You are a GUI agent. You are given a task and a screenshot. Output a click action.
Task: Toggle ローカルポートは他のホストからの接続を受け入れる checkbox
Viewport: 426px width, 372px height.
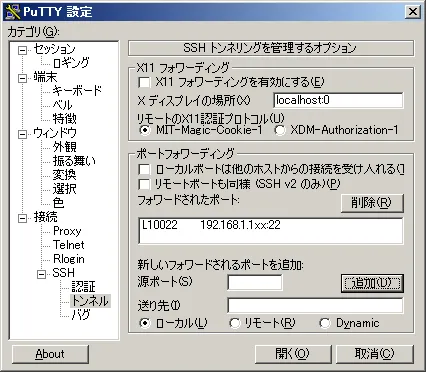(x=144, y=170)
